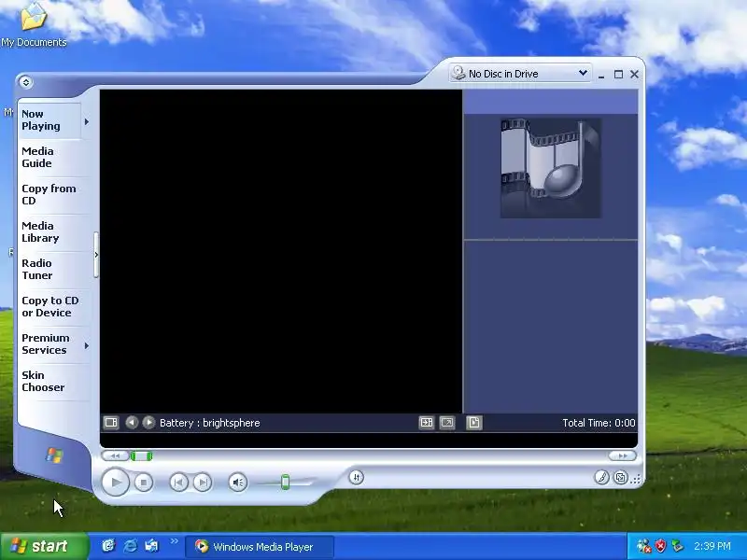Click the Battery : brightsphere visualization label
The height and width of the screenshot is (560, 747).
tap(209, 423)
